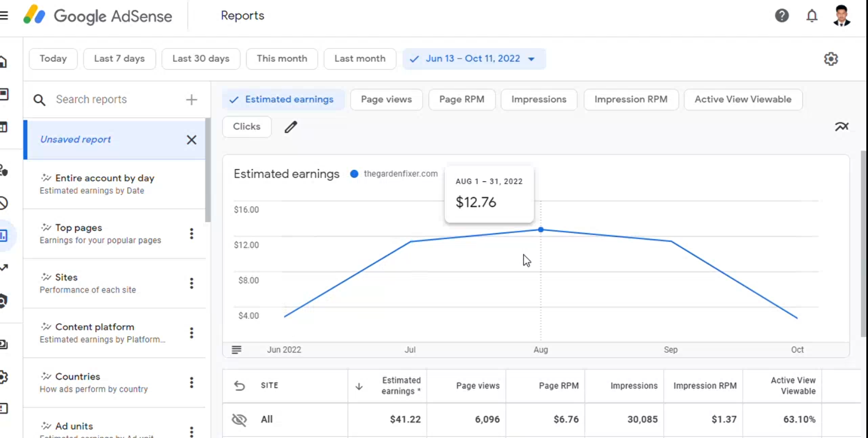Select the This month range
Screen dimensions: 868x438
282,59
